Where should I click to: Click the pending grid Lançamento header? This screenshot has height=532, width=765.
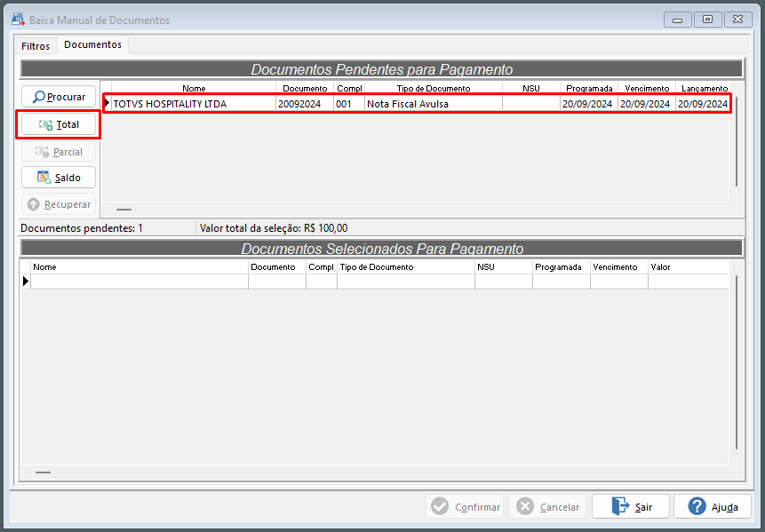pyautogui.click(x=703, y=88)
